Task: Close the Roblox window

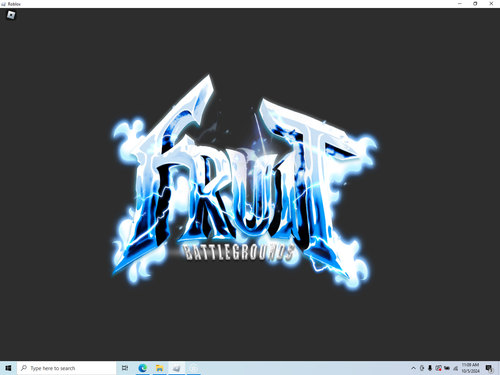Action: 491,4
